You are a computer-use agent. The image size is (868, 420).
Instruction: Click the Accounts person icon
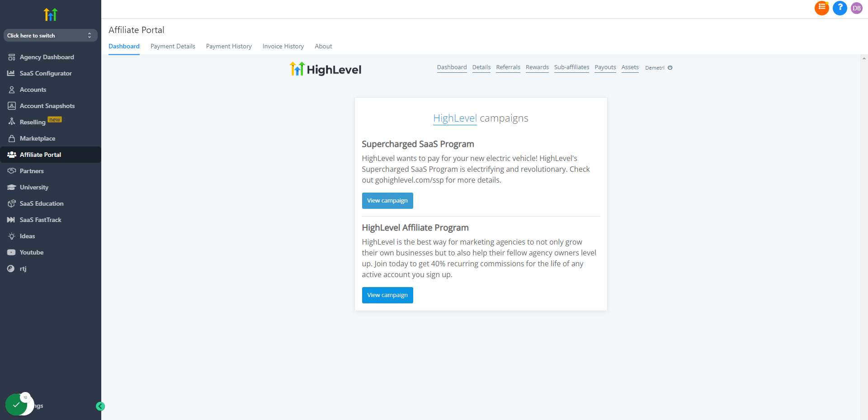pyautogui.click(x=12, y=90)
